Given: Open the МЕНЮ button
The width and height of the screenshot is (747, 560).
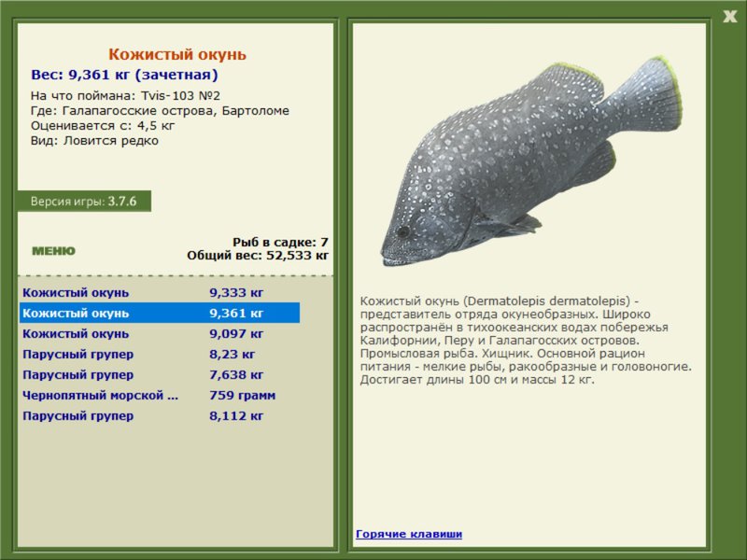Looking at the screenshot, I should (53, 251).
